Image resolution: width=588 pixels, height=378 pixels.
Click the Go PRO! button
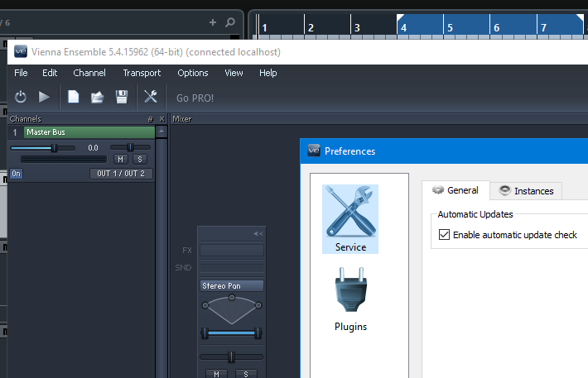coord(195,98)
